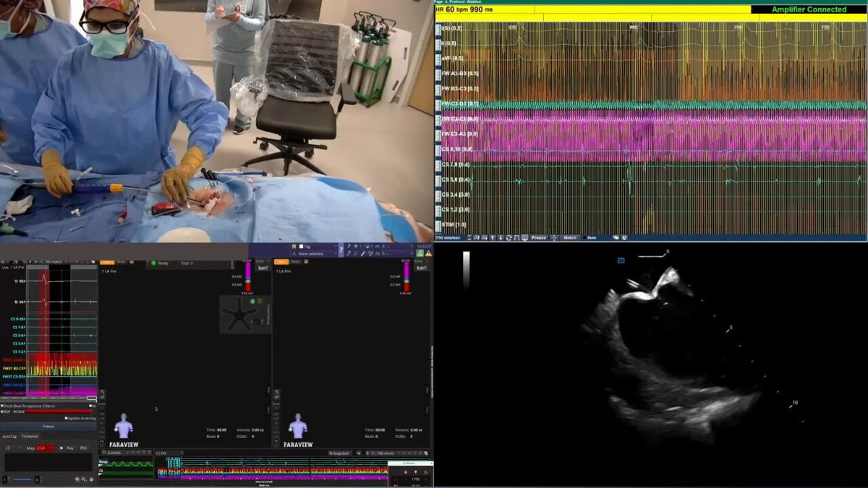868x488 pixels.
Task: Open the Map 2 LA dropdown
Action: point(45,448)
